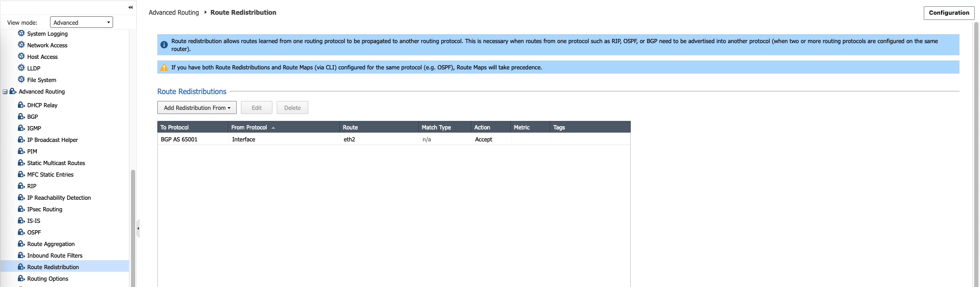Viewport: 980px width, 287px height.
Task: Click the icon beside Route Aggregation
Action: (x=21, y=244)
